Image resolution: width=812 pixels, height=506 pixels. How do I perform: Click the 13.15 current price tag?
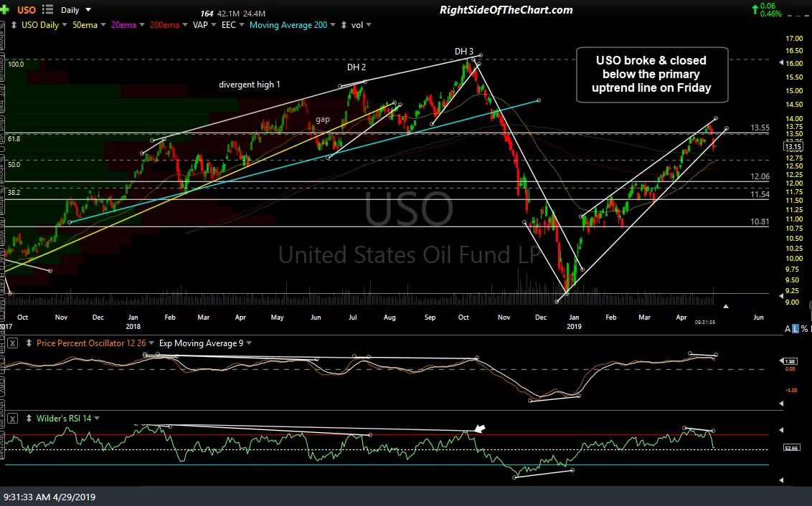coord(793,146)
